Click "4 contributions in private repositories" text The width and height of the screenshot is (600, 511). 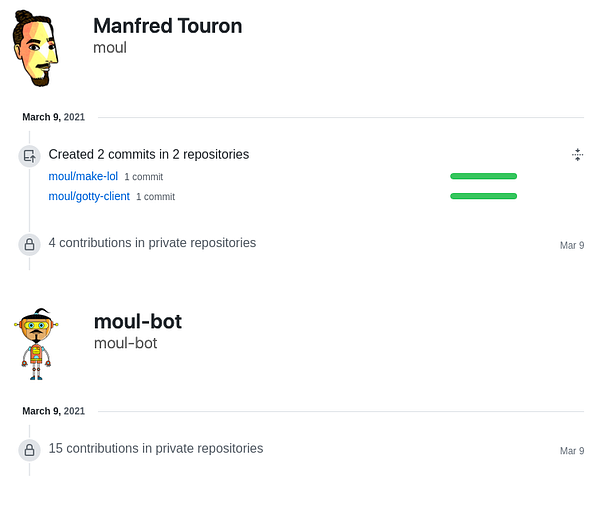(152, 242)
